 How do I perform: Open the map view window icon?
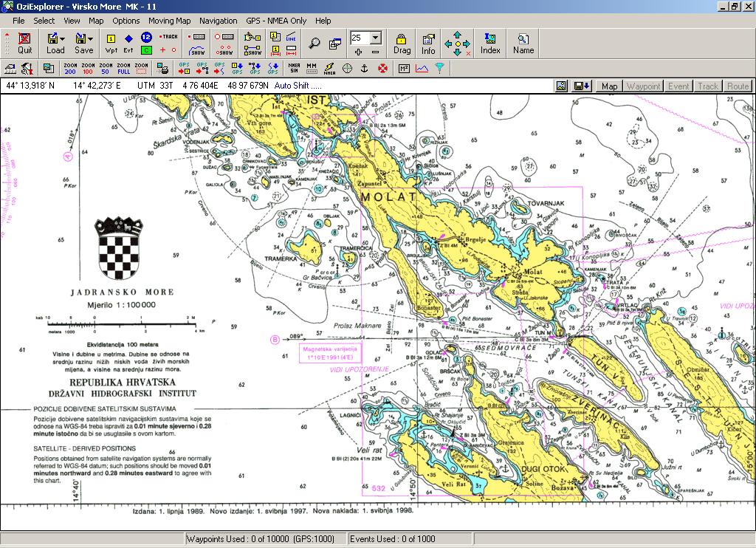pos(335,44)
